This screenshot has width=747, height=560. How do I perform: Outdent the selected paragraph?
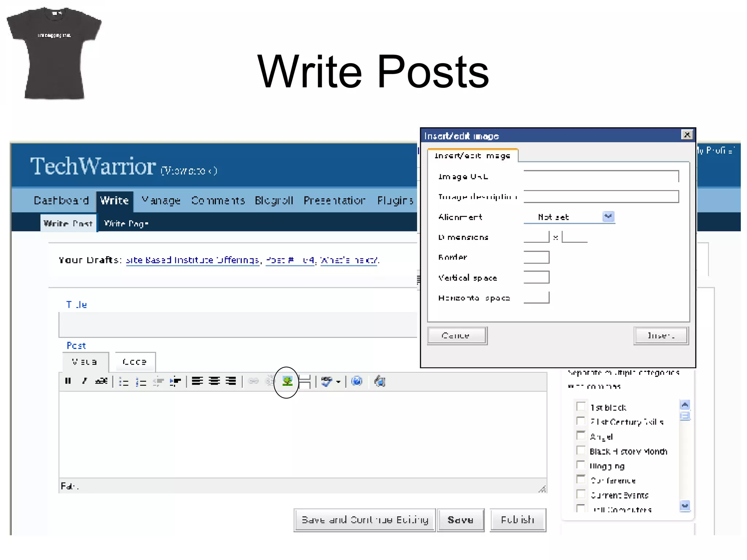(x=158, y=382)
